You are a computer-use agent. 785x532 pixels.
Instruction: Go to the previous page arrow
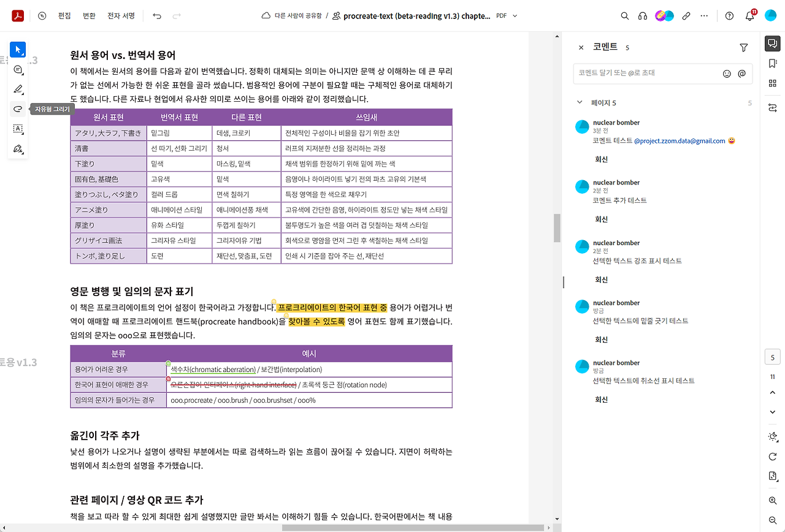point(772,392)
